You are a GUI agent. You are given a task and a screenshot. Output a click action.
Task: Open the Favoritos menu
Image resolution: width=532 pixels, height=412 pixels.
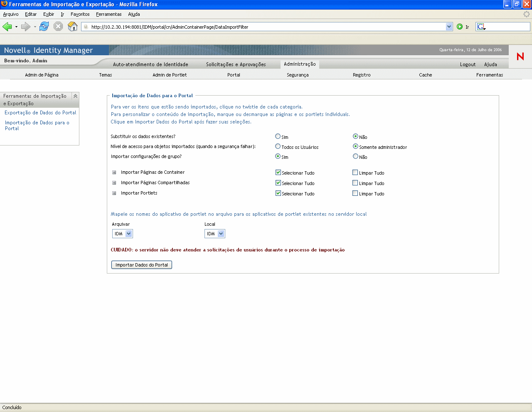tap(80, 14)
